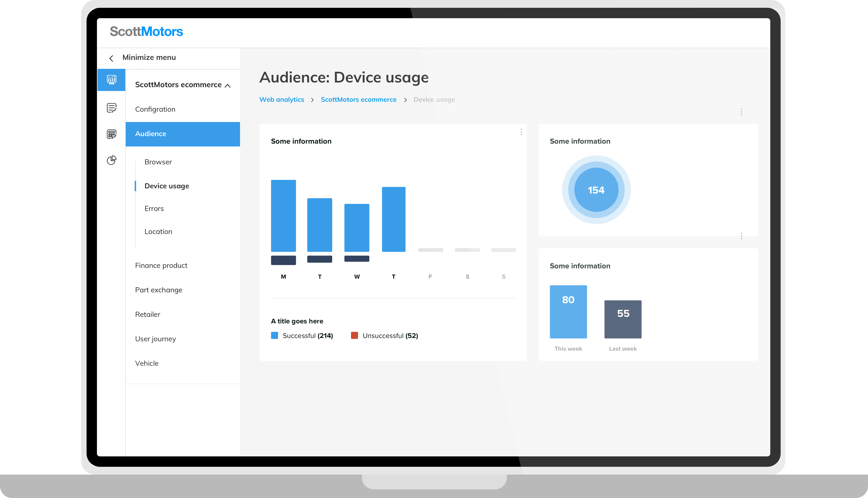Open bar chart card options menu

click(521, 132)
